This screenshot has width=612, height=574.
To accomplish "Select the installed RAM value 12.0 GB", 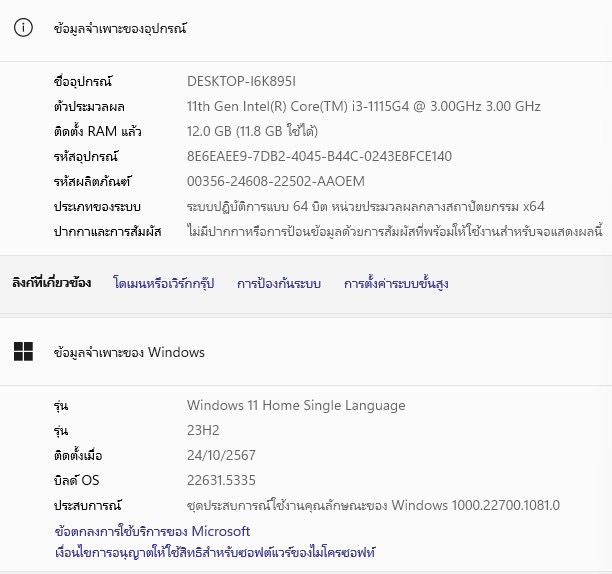I will [252, 131].
